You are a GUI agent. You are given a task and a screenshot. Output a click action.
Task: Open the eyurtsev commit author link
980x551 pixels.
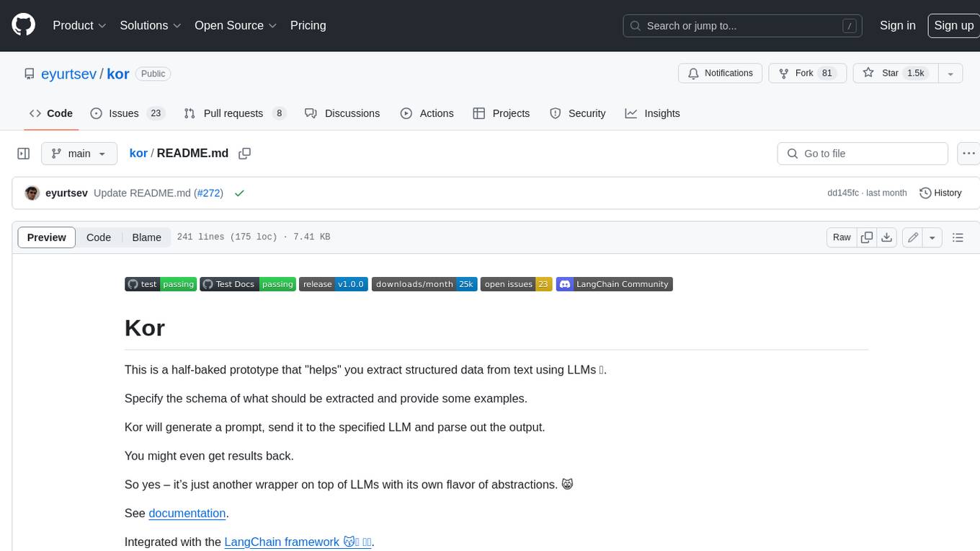point(66,193)
